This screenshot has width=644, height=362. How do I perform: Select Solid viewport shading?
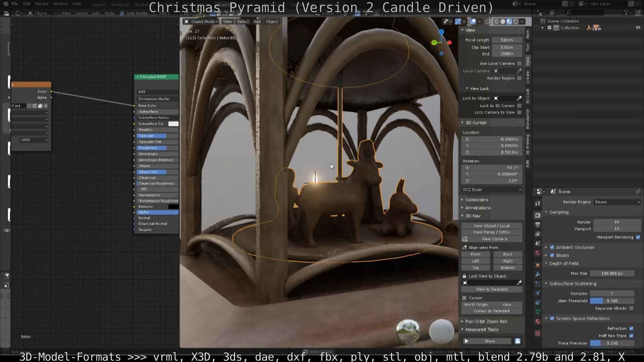[x=503, y=21]
